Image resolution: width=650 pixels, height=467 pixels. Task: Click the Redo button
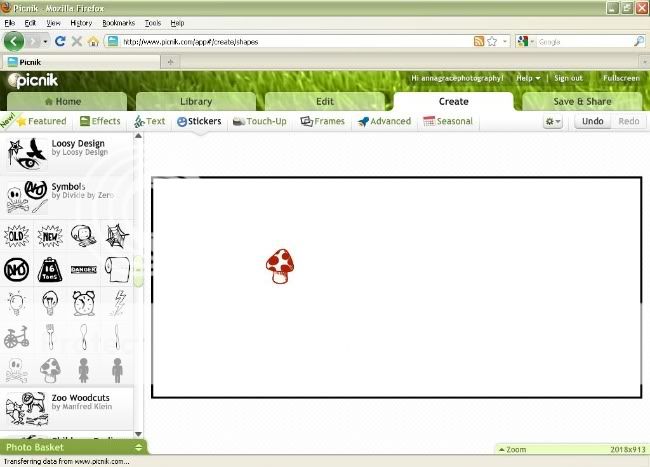[628, 121]
